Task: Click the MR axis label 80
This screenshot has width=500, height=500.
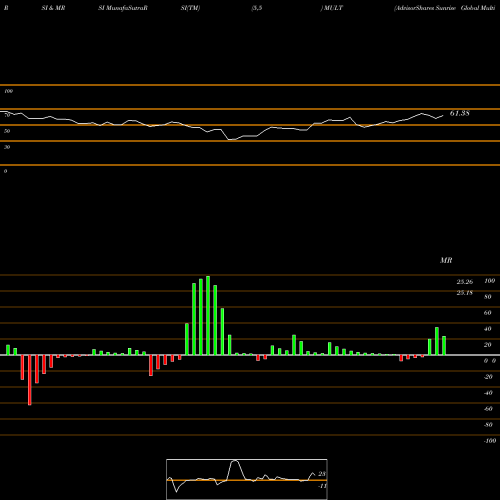Action: point(488,297)
